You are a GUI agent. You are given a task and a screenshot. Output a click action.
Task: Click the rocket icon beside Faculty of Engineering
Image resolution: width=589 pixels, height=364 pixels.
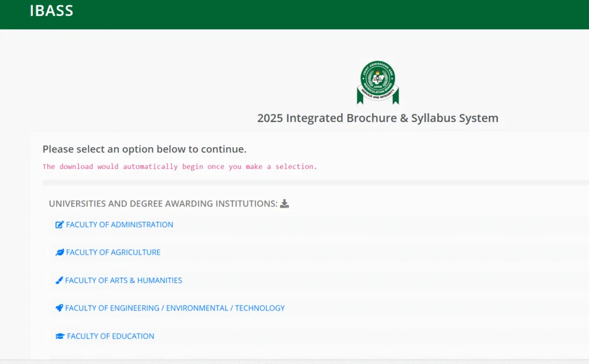click(59, 308)
